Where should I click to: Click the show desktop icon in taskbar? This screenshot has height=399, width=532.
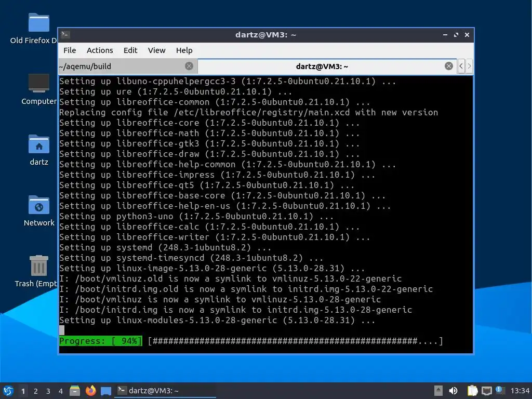coord(106,391)
